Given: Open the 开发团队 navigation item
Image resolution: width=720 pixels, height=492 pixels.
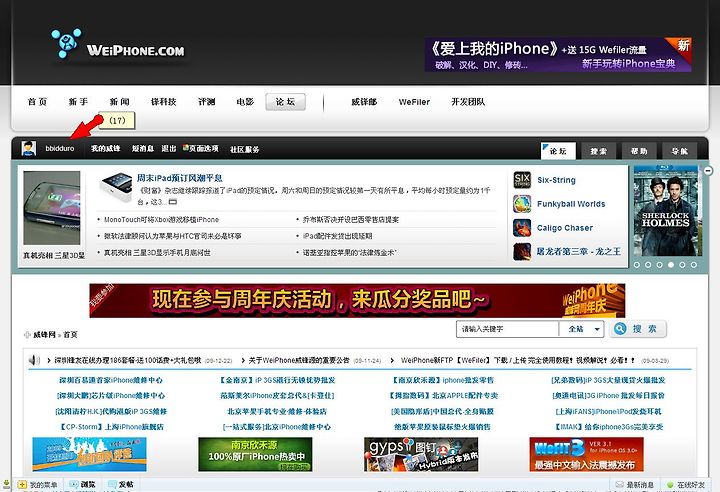Looking at the screenshot, I should pos(468,102).
